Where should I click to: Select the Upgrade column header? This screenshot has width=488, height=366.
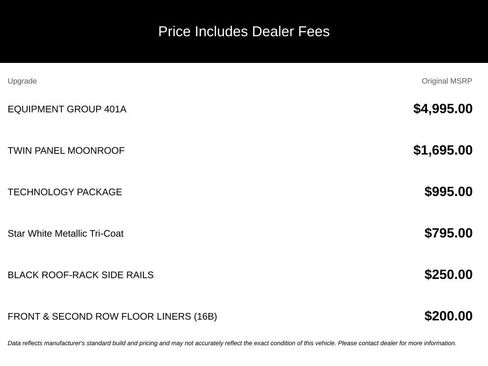pyautogui.click(x=22, y=81)
